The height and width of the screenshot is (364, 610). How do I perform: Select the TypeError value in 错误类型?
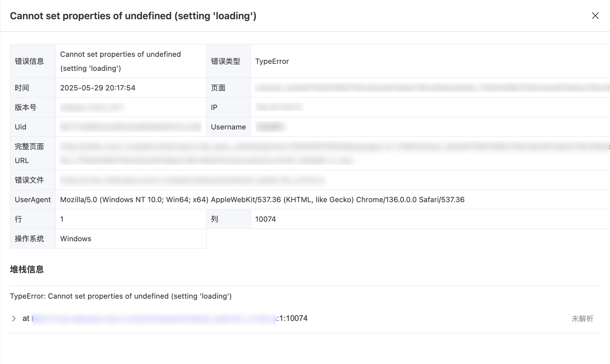click(272, 61)
